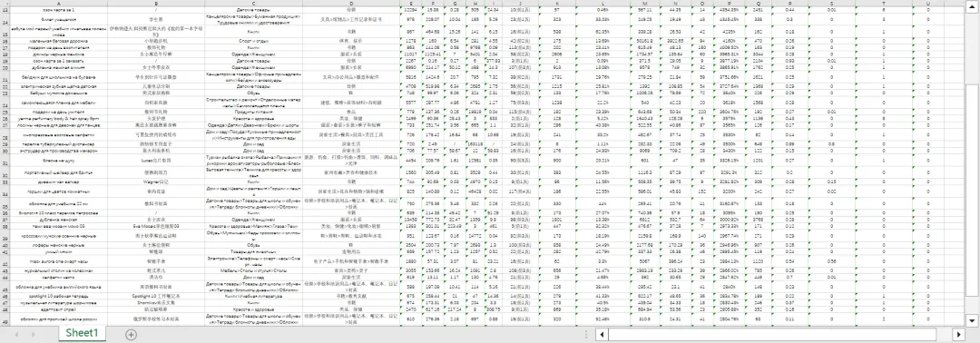Click the 12294 value in row 13
980x343 pixels.
pos(411,10)
